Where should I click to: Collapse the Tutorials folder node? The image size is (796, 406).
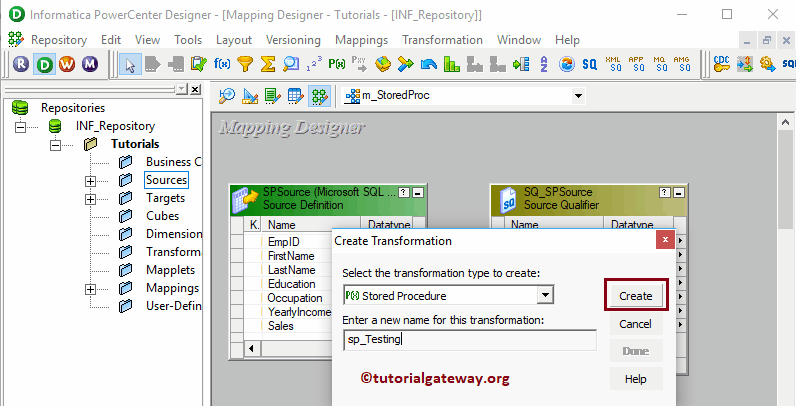point(55,145)
